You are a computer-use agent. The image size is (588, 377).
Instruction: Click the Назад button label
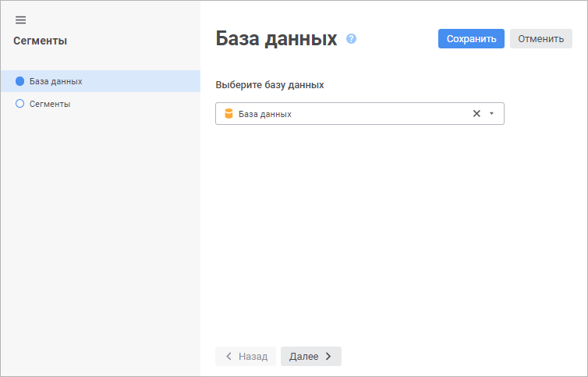tap(253, 357)
